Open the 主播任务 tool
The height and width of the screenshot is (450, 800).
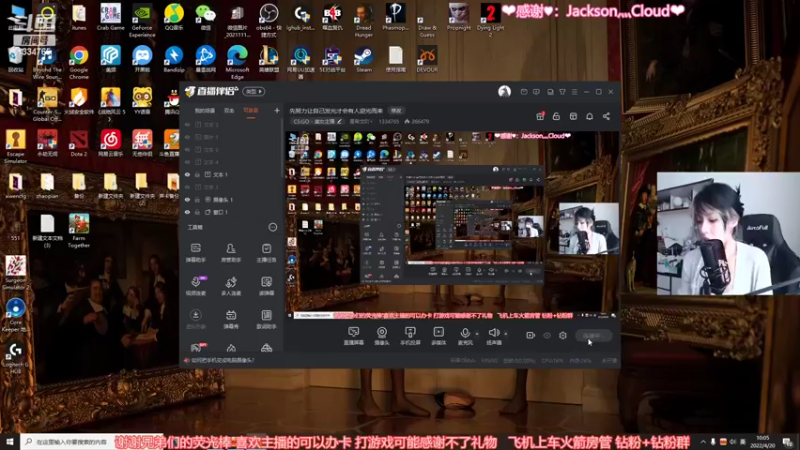(x=266, y=253)
